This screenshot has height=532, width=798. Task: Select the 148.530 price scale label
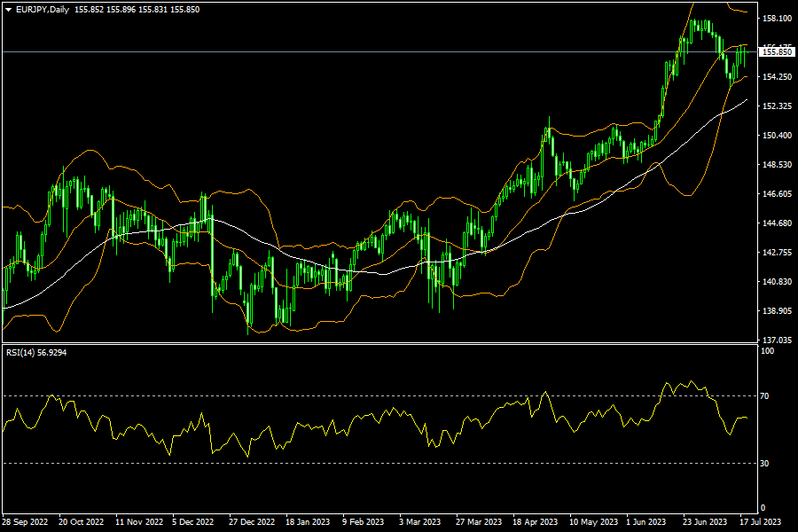coord(777,164)
